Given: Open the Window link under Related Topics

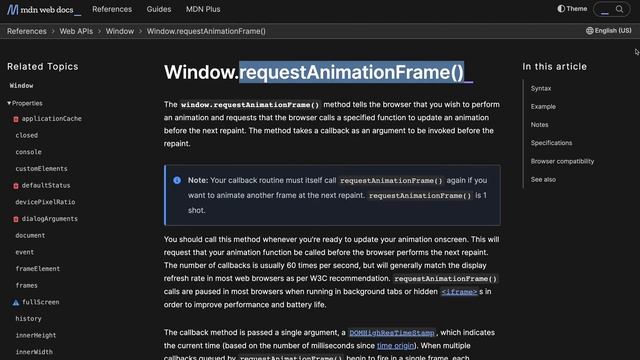Looking at the screenshot, I should pyautogui.click(x=21, y=86).
